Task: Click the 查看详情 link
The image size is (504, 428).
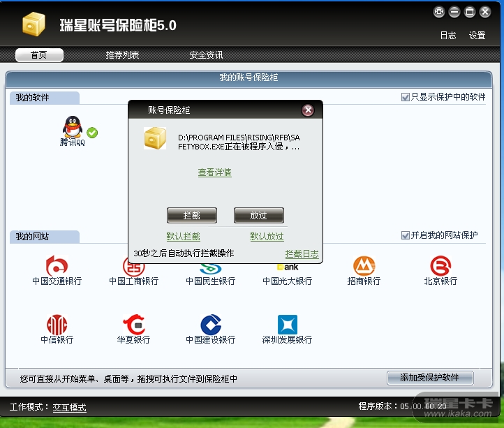Action: click(x=215, y=172)
